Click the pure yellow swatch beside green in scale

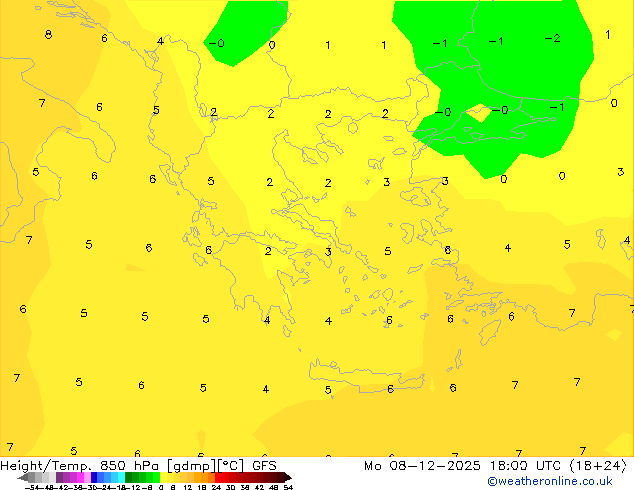coord(163,478)
